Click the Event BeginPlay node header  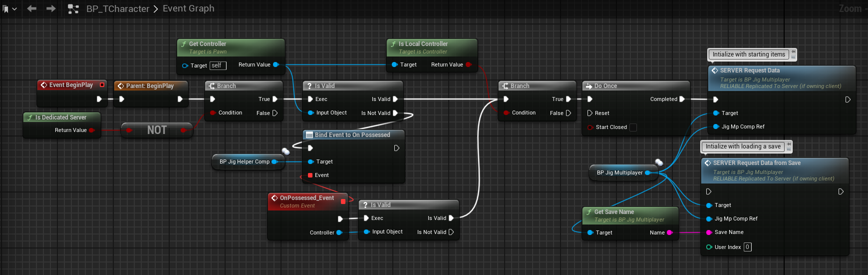(x=72, y=85)
